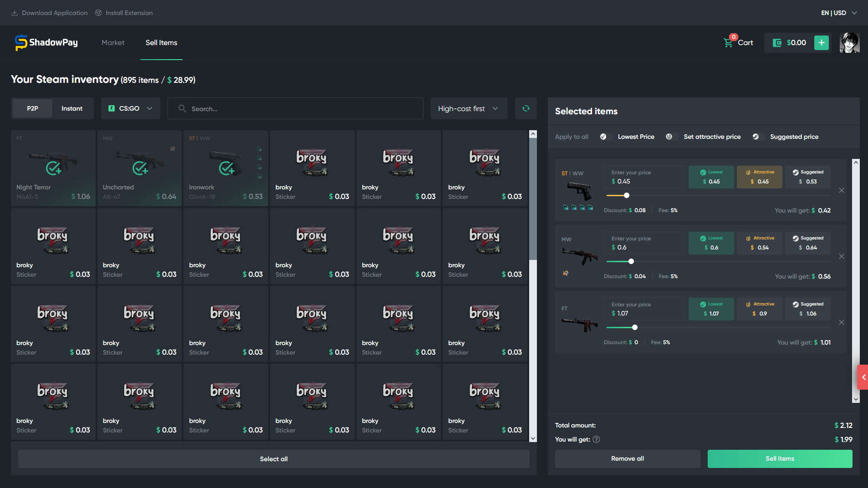The image size is (868, 488).
Task: Open the CS:GO game selector dropdown
Action: click(x=131, y=108)
